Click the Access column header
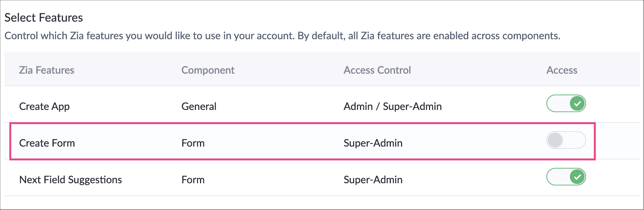 (561, 70)
